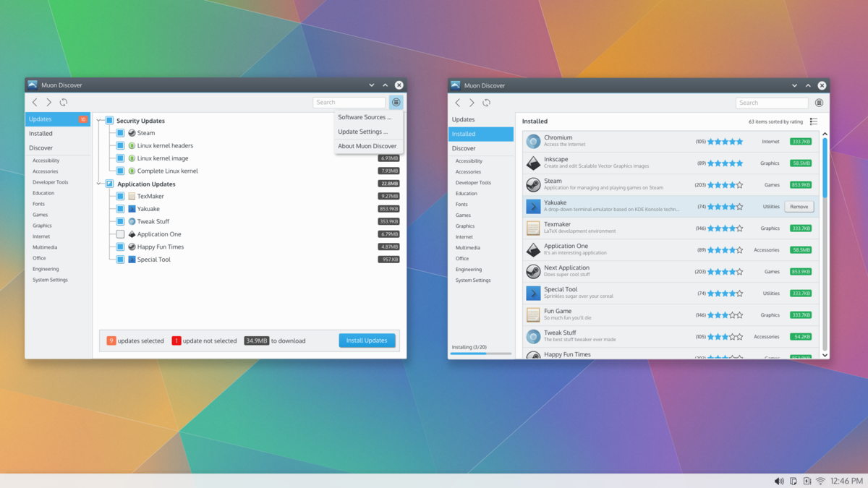Open the volume icon in the system tray
This screenshot has width=868, height=488.
coord(779,481)
